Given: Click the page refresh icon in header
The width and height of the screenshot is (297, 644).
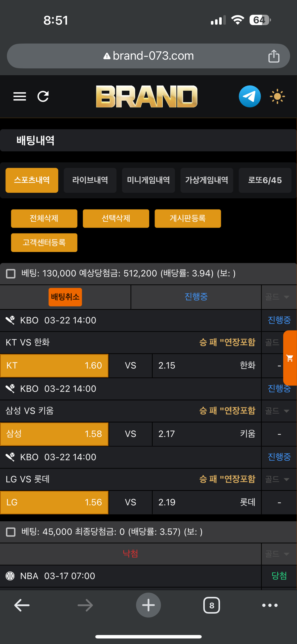Looking at the screenshot, I should 43,97.
